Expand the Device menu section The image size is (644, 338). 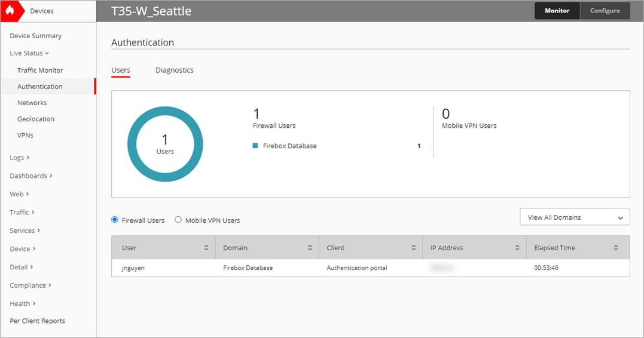point(23,248)
